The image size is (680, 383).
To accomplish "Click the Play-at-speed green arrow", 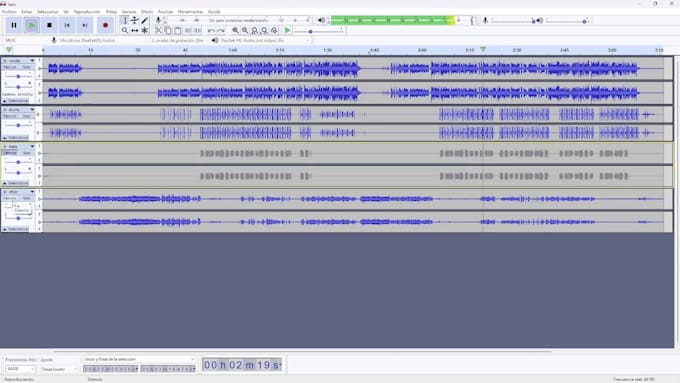I will tap(288, 30).
